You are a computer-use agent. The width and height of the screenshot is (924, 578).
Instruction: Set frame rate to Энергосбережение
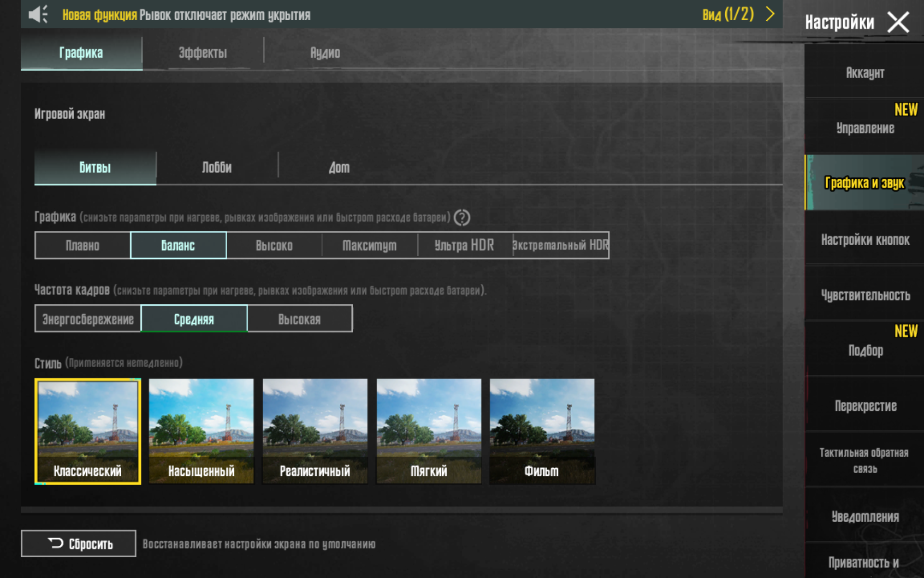(88, 319)
